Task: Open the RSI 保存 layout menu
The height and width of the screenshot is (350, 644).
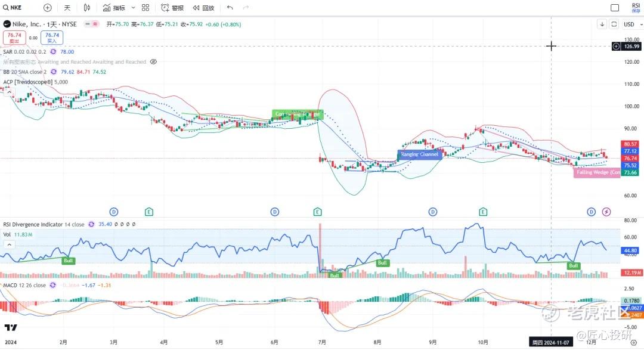Action: [636, 8]
